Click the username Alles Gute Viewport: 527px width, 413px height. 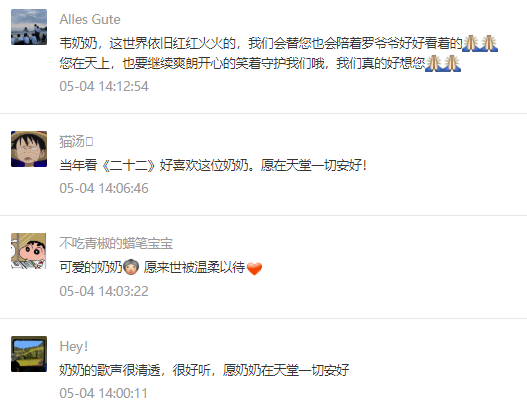(x=90, y=19)
